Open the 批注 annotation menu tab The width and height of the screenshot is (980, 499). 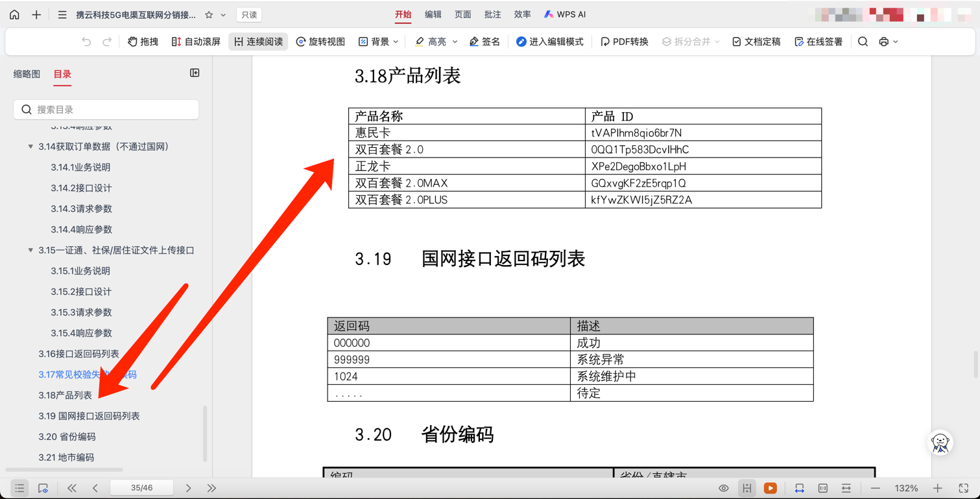[x=492, y=14]
